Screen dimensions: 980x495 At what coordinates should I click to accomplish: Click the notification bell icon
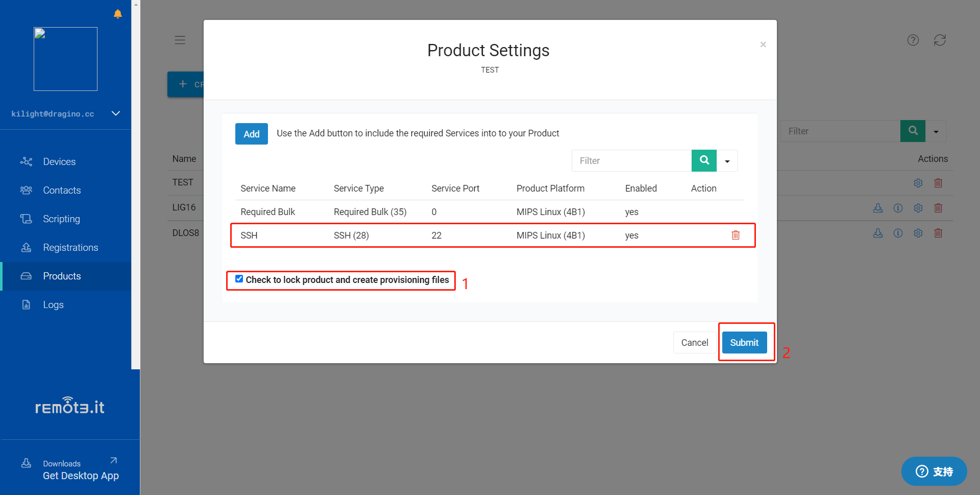pyautogui.click(x=118, y=14)
